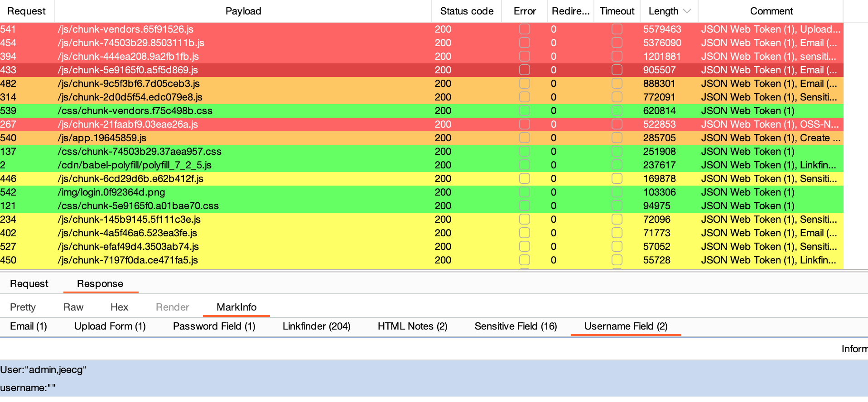868x402 pixels.
Task: Toggle Timeout checkbox for request 454
Action: [617, 43]
